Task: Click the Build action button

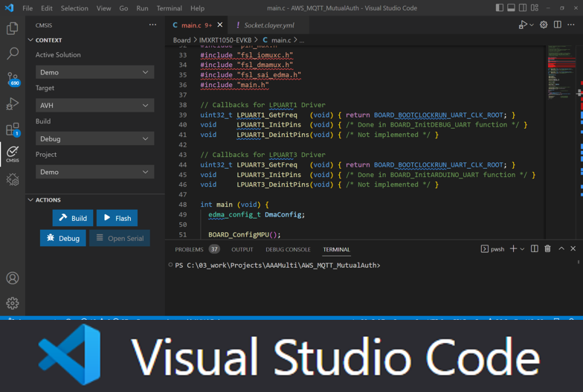Action: [x=73, y=218]
